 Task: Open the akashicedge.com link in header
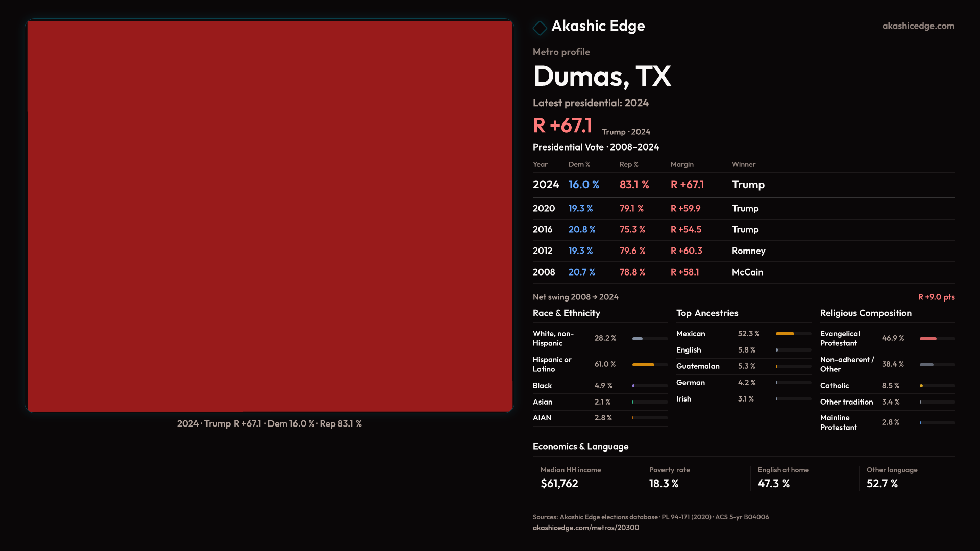(918, 26)
